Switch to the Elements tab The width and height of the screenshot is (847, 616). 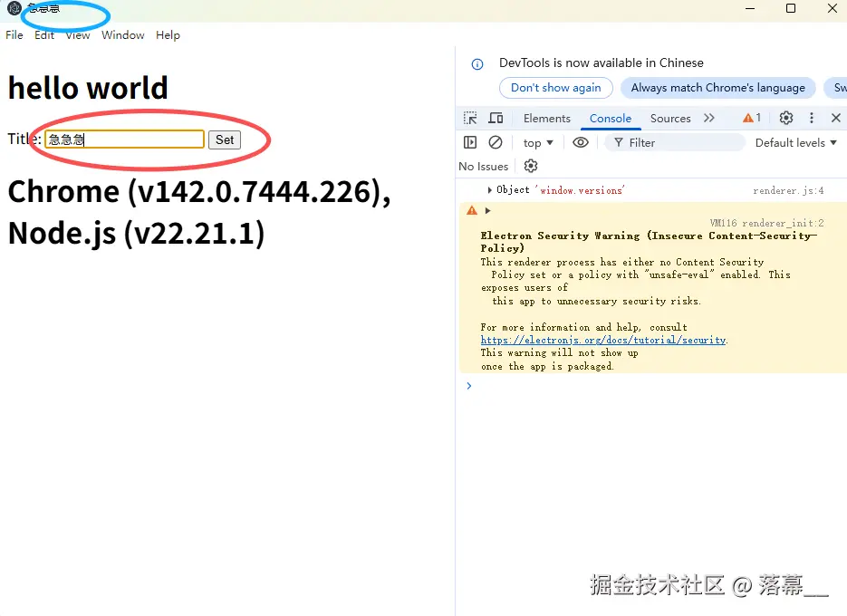click(546, 119)
